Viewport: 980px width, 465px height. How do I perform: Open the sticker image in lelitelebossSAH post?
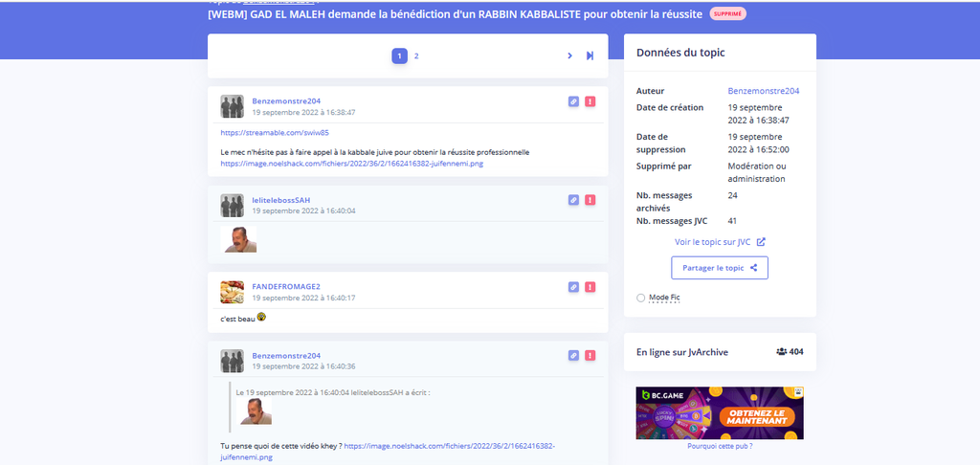pos(238,239)
